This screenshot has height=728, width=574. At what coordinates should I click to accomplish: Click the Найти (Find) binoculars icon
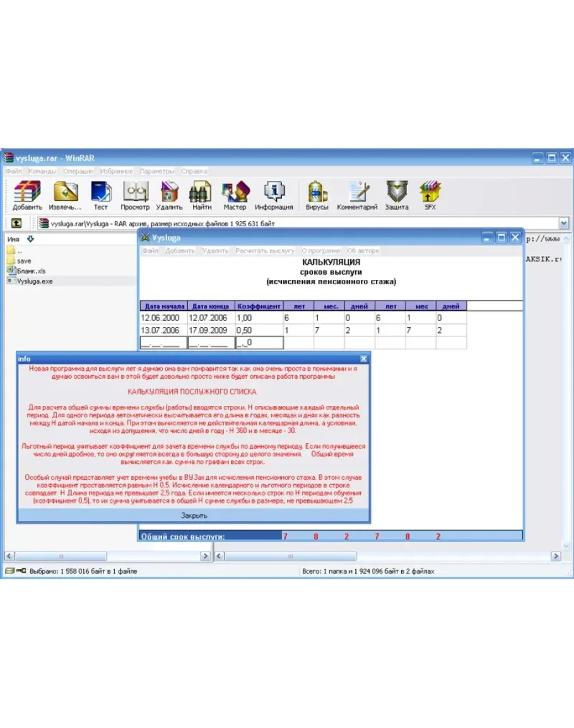point(202,192)
